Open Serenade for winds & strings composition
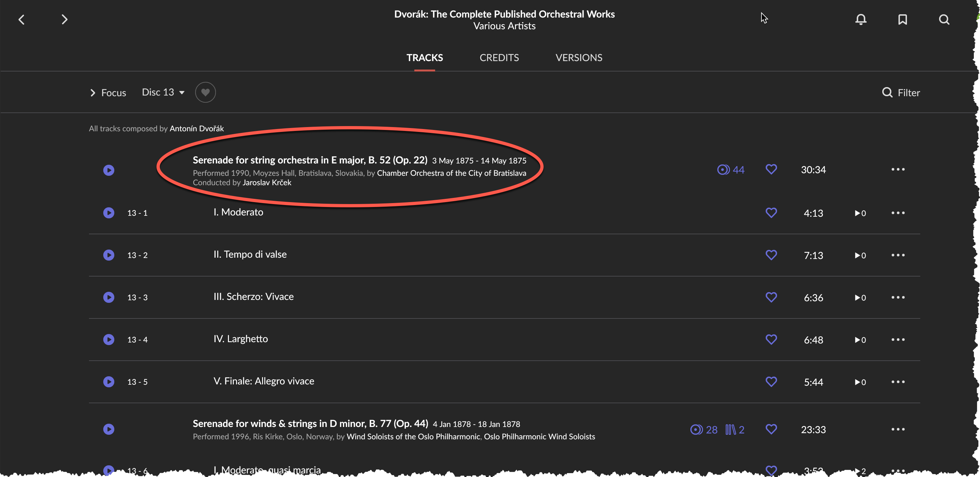980x477 pixels. [x=310, y=423]
